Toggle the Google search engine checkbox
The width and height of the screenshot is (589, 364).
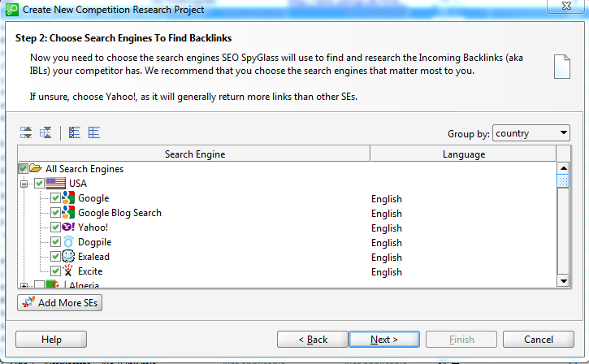[x=55, y=198]
